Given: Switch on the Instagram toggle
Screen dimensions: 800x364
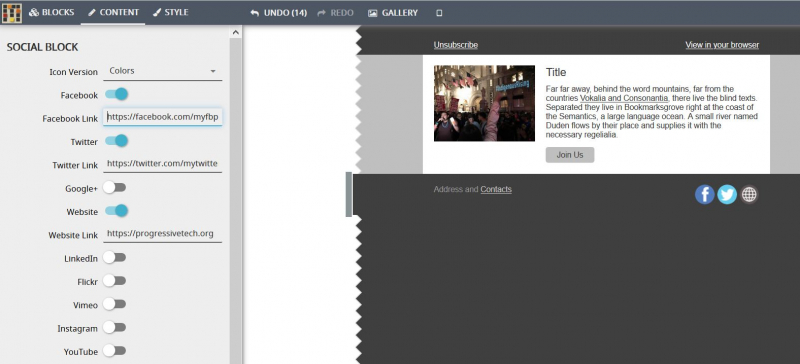Looking at the screenshot, I should click(x=114, y=327).
